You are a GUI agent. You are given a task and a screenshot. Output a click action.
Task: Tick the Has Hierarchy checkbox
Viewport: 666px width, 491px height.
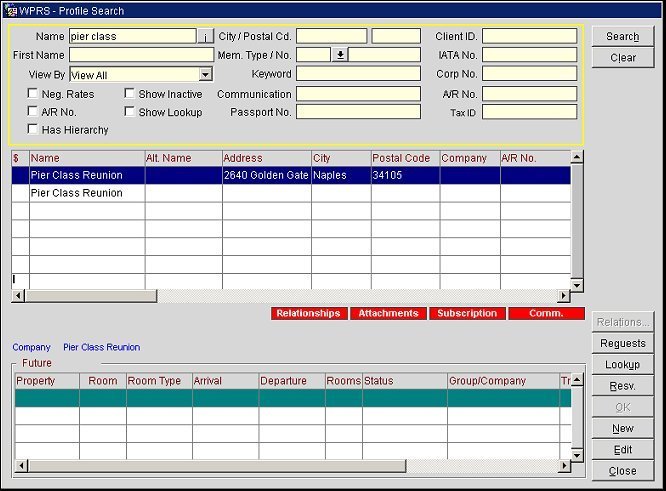[x=34, y=130]
